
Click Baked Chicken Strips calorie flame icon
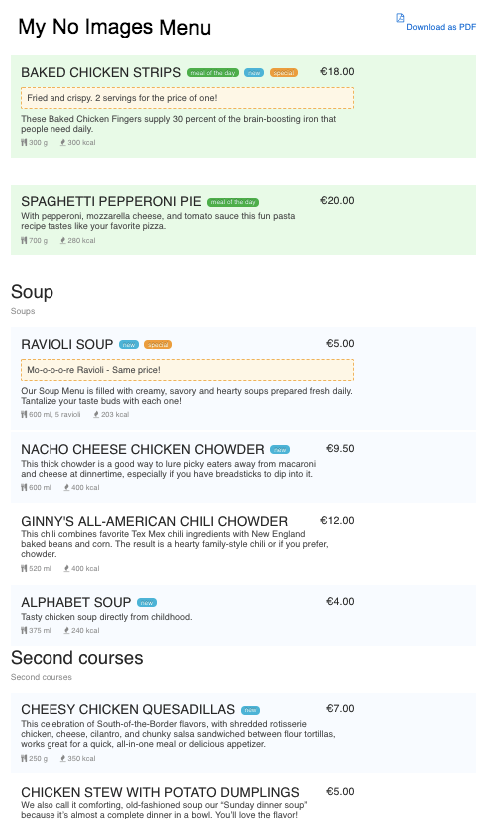click(x=63, y=142)
